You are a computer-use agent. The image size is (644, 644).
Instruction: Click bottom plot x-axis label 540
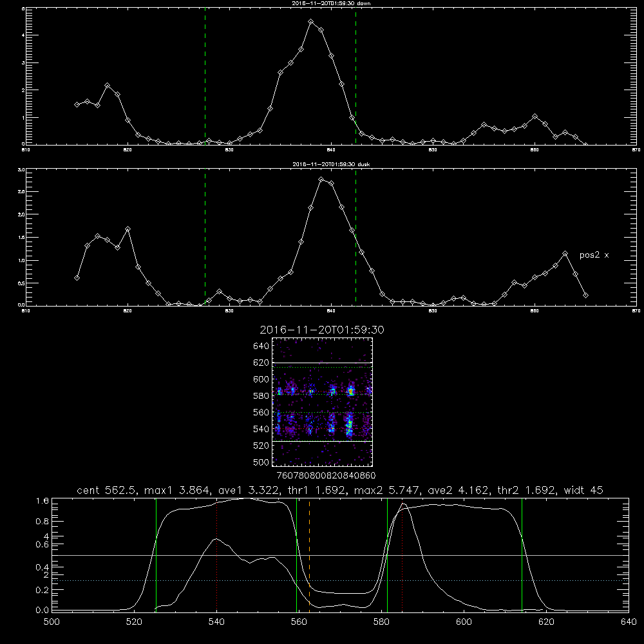pos(217,622)
